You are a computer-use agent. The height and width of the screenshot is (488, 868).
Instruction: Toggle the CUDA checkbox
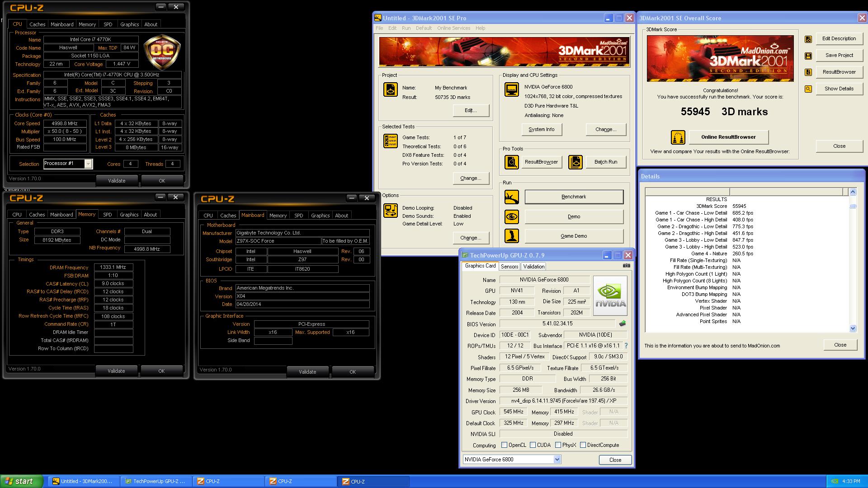[x=533, y=445]
